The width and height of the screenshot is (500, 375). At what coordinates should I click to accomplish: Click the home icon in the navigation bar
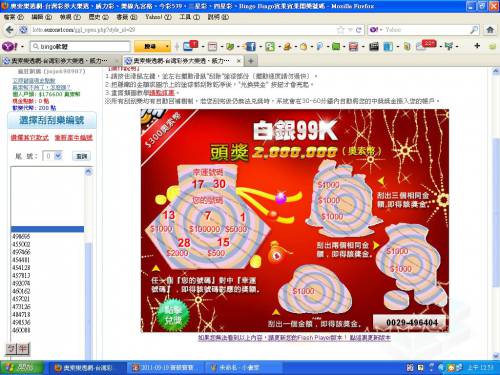click(490, 30)
